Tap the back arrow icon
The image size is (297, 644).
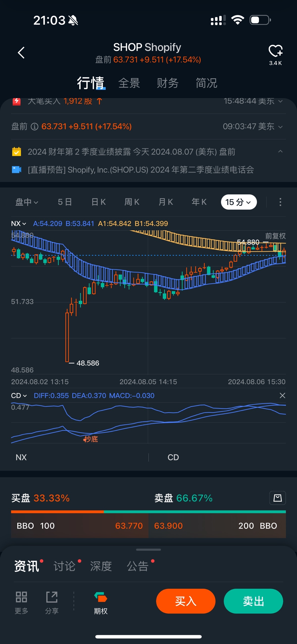click(x=21, y=53)
